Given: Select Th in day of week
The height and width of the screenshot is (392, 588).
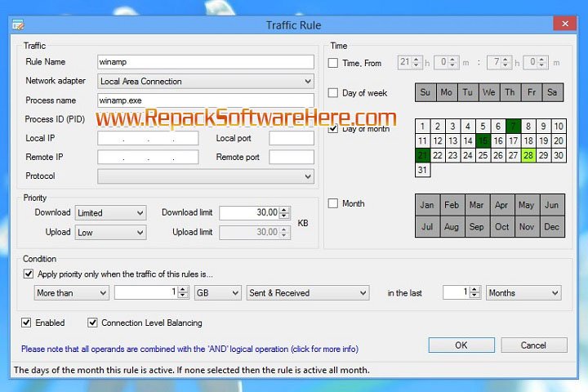Looking at the screenshot, I should coord(510,92).
